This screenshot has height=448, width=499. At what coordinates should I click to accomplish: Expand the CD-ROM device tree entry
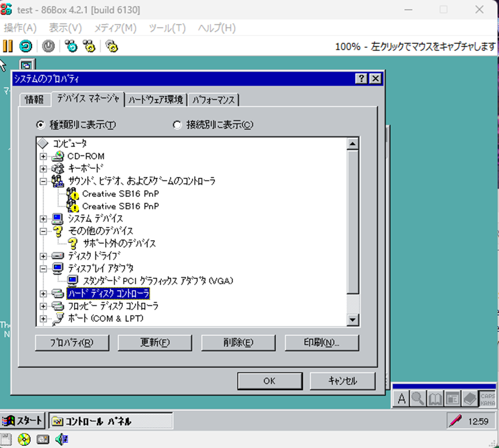(43, 156)
